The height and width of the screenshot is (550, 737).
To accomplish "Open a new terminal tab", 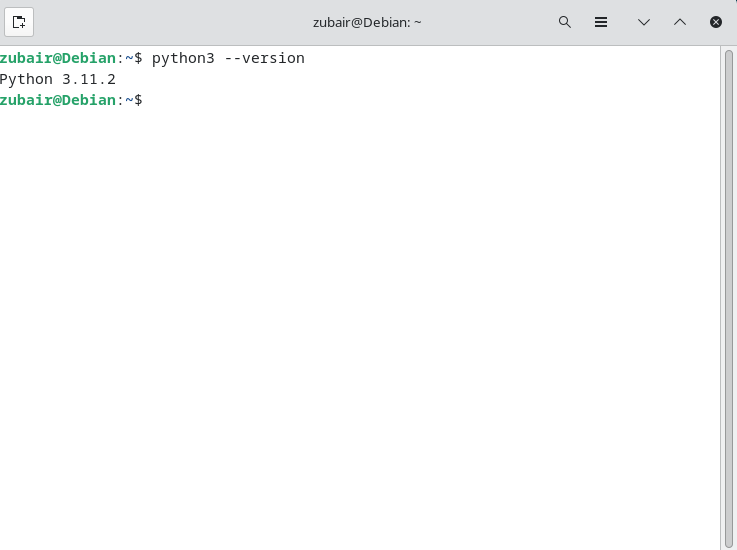I will (19, 22).
